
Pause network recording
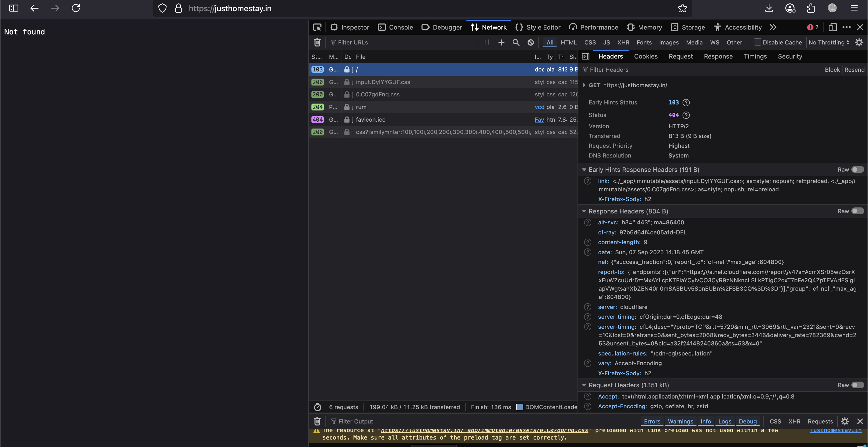click(487, 42)
